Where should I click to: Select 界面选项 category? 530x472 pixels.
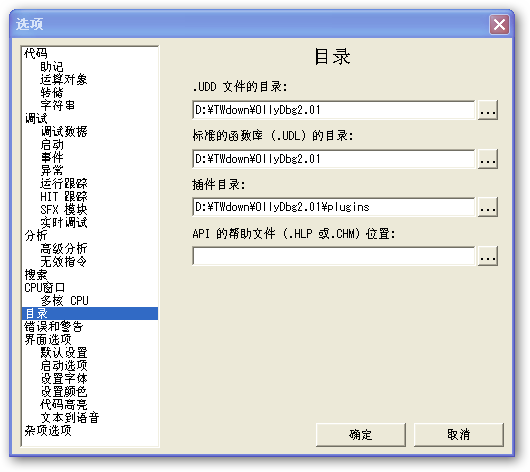tap(48, 339)
